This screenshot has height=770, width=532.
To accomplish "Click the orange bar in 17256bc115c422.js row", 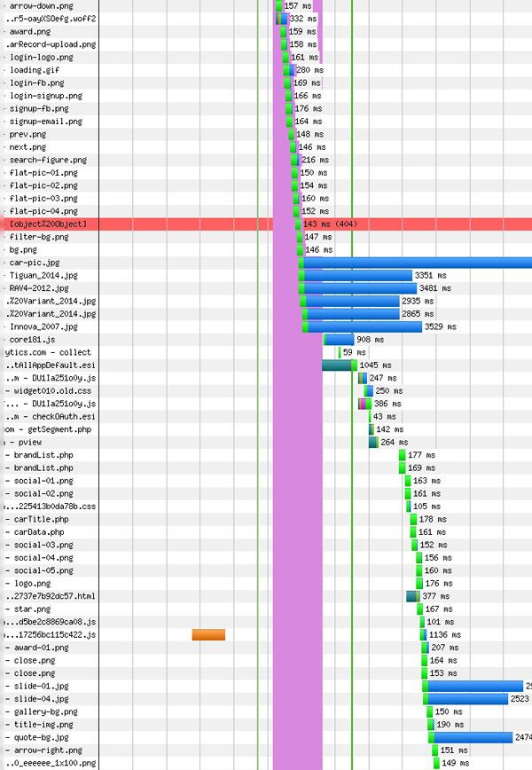I will (x=208, y=634).
